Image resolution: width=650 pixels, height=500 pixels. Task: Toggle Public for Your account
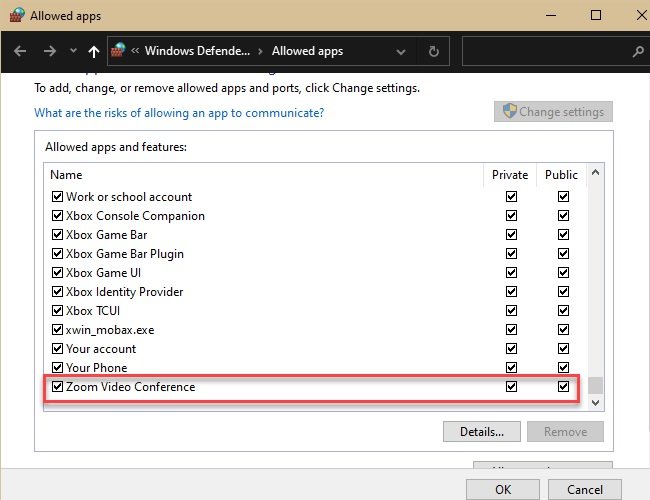pyautogui.click(x=563, y=349)
